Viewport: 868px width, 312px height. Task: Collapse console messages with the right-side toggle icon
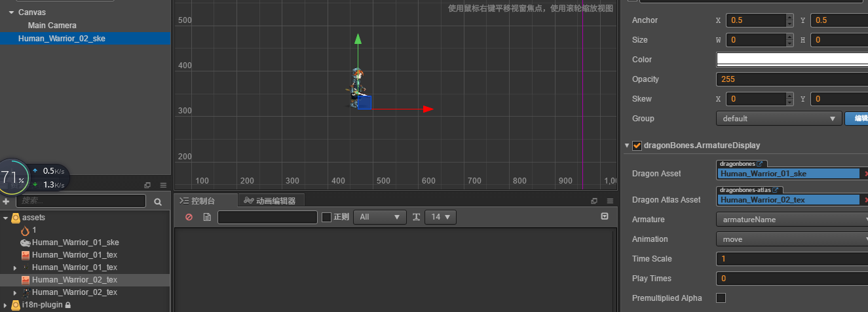tap(605, 216)
